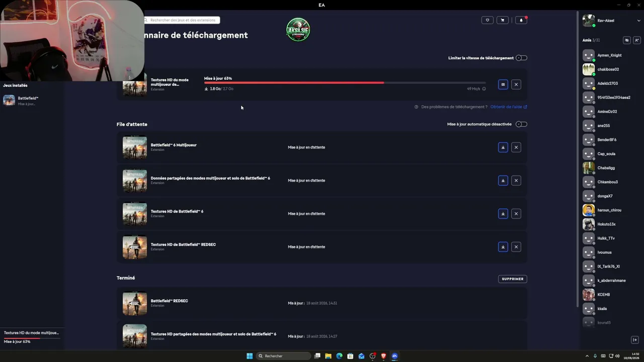Image resolution: width=644 pixels, height=362 pixels.
Task: Click the SUPPRIMER button
Action: pyautogui.click(x=513, y=279)
